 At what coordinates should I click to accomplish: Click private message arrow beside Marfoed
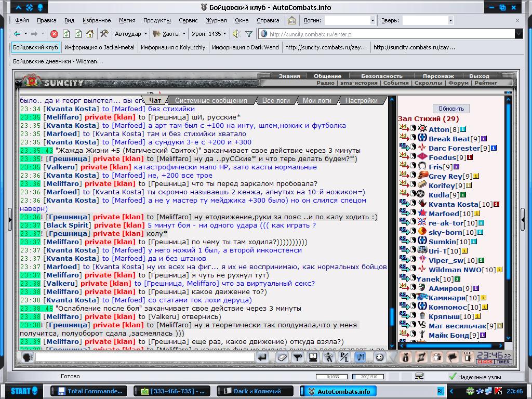click(404, 212)
